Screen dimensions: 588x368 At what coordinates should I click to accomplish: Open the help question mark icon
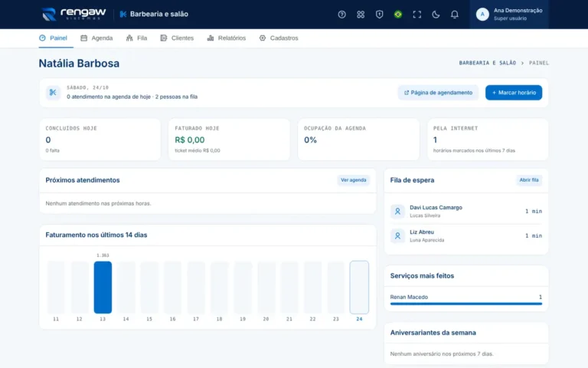(341, 15)
